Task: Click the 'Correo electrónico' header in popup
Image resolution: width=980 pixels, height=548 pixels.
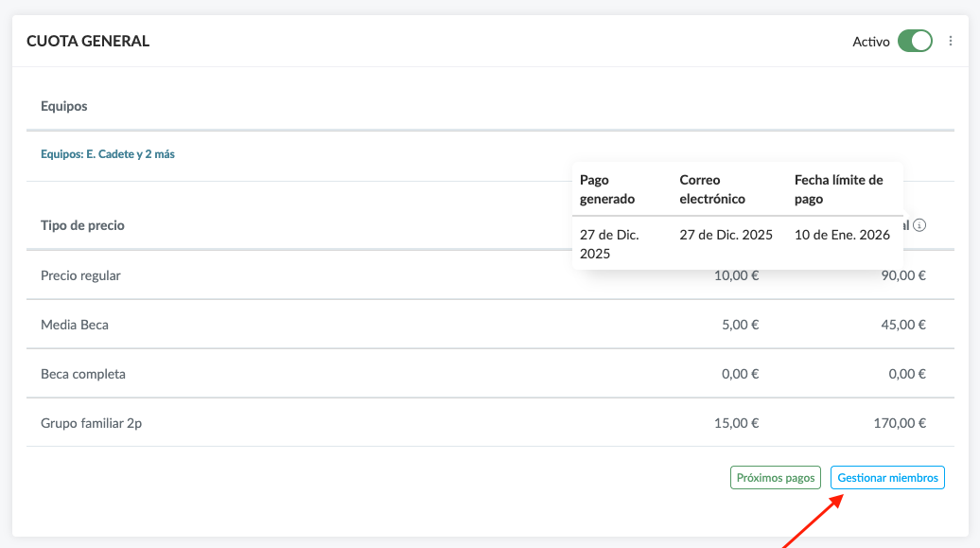Action: 712,189
